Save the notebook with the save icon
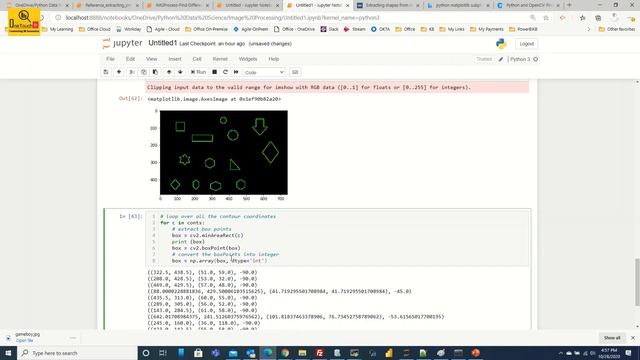The height and width of the screenshot is (360, 640). (106, 72)
